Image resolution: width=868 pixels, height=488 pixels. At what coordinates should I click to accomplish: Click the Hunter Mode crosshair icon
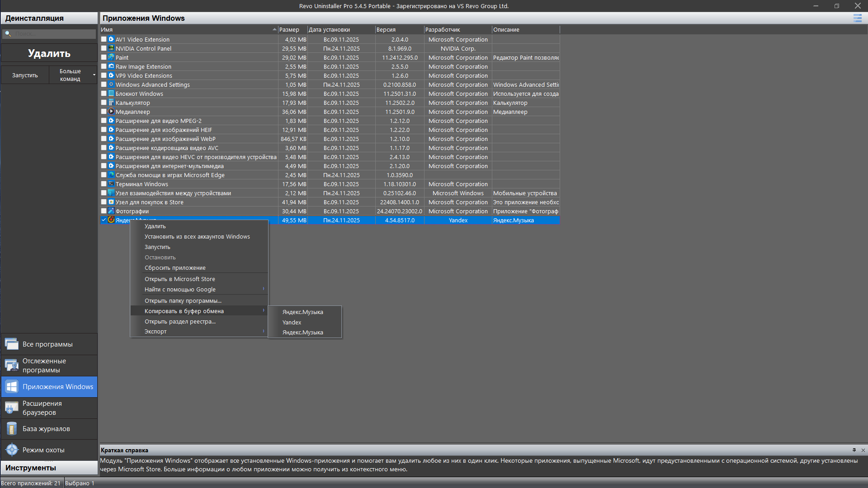click(x=12, y=450)
